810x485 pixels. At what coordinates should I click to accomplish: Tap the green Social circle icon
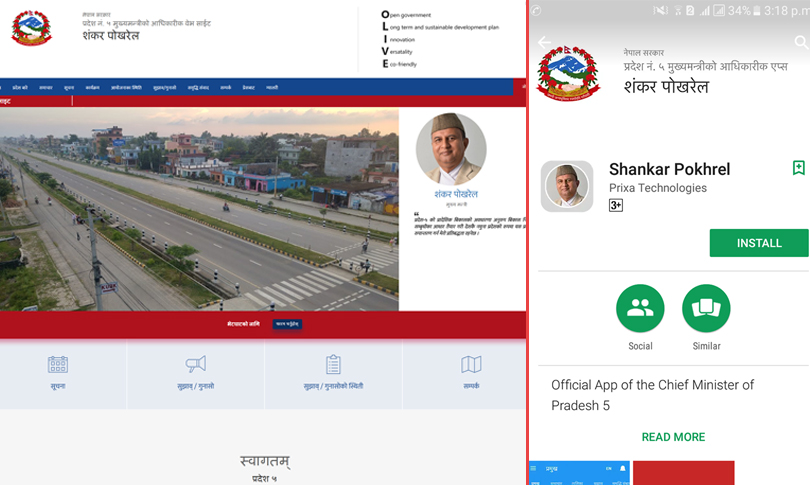640,308
